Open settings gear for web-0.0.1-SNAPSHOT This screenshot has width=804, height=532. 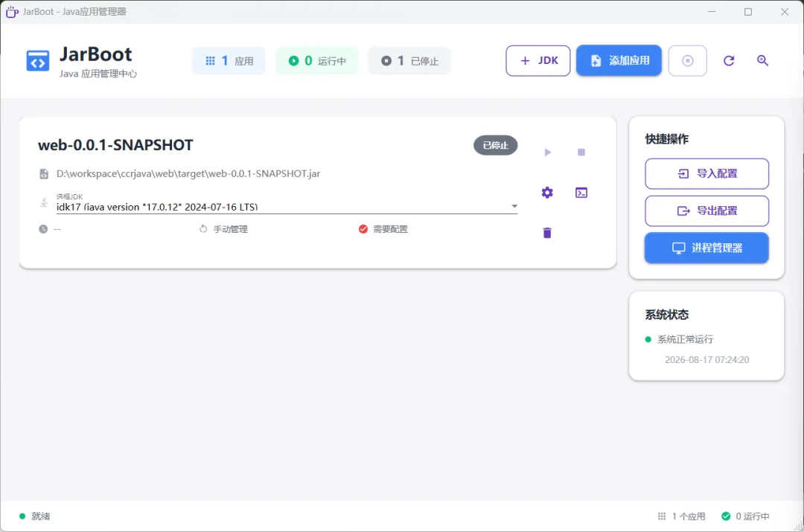tap(547, 193)
